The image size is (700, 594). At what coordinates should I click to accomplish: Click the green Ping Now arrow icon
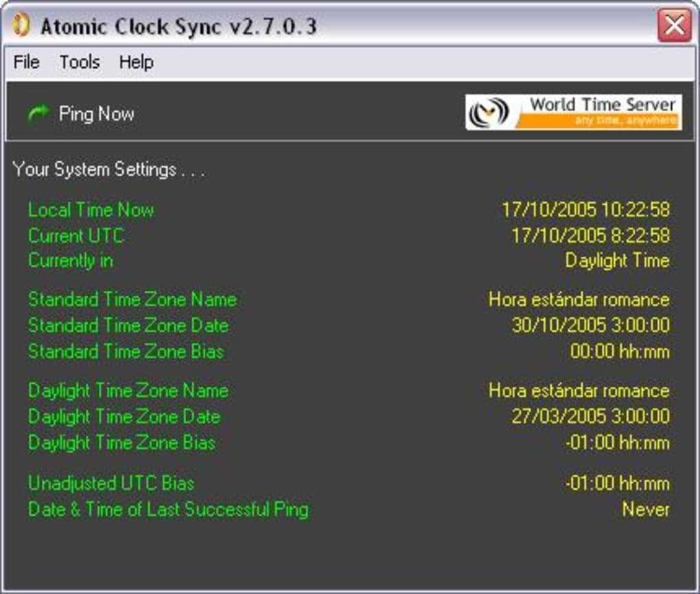[x=38, y=113]
